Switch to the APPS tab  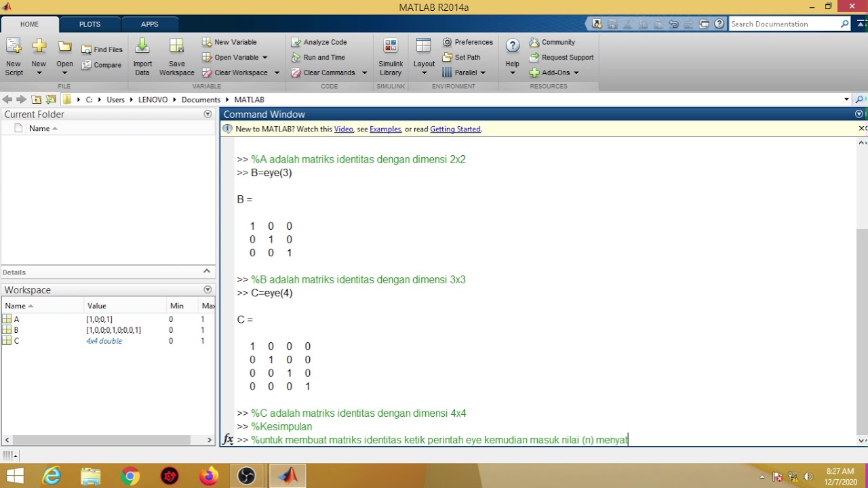tap(150, 24)
